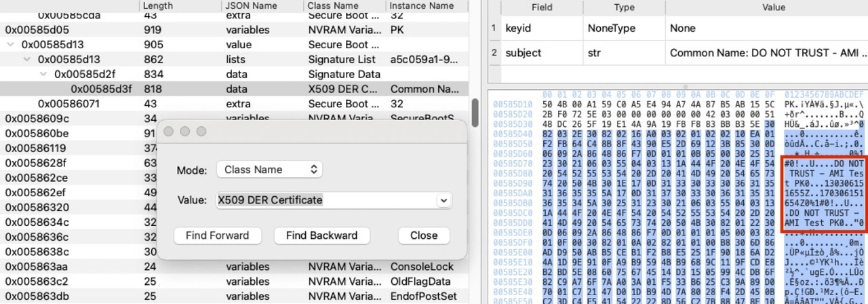This screenshot has width=868, height=304.
Task: Click the Class Name column header
Action: pos(342,5)
